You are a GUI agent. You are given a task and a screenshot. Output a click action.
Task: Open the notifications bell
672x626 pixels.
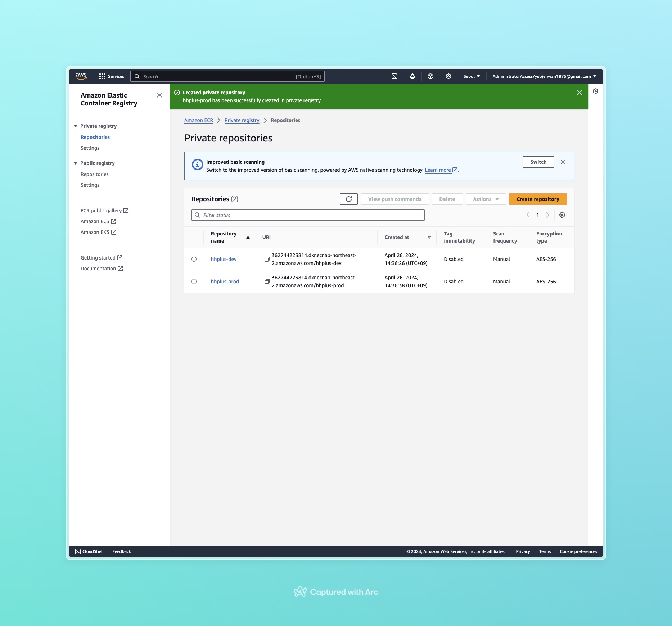tap(412, 76)
